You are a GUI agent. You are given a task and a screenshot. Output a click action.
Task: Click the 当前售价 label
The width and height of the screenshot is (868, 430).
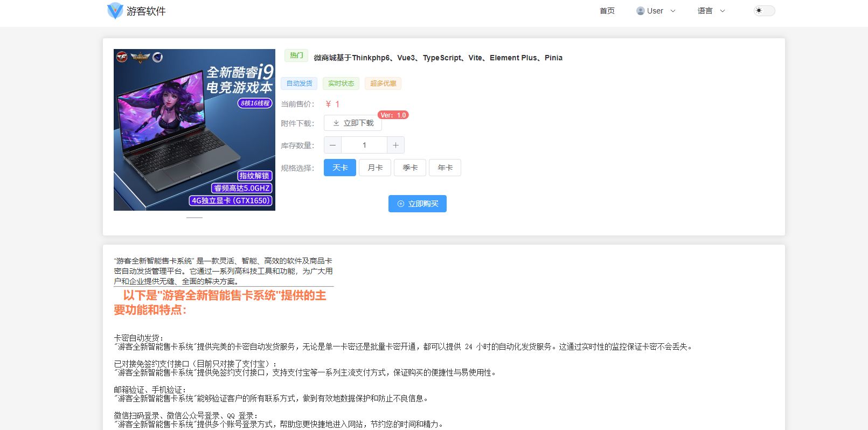coord(297,104)
